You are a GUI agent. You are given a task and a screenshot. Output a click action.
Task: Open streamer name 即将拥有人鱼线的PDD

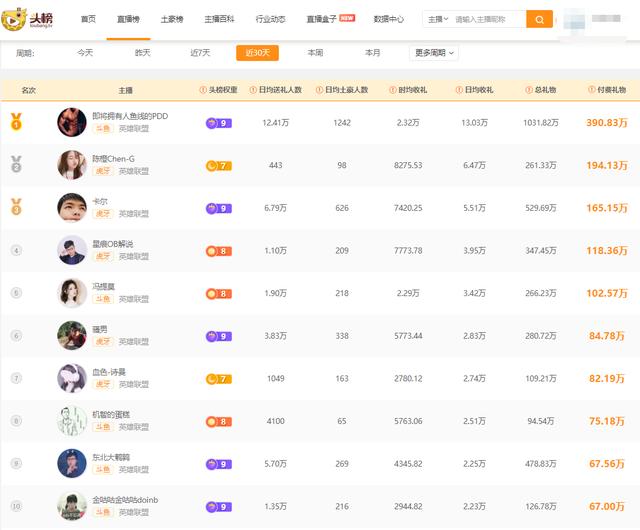pyautogui.click(x=130, y=116)
